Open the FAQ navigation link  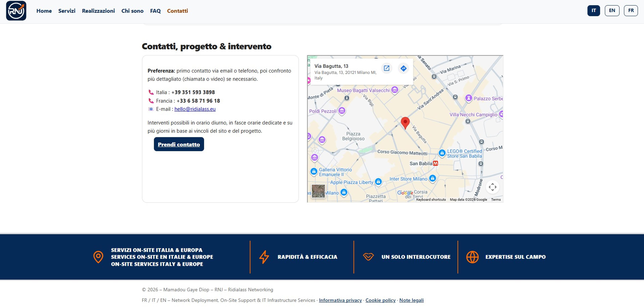click(155, 11)
